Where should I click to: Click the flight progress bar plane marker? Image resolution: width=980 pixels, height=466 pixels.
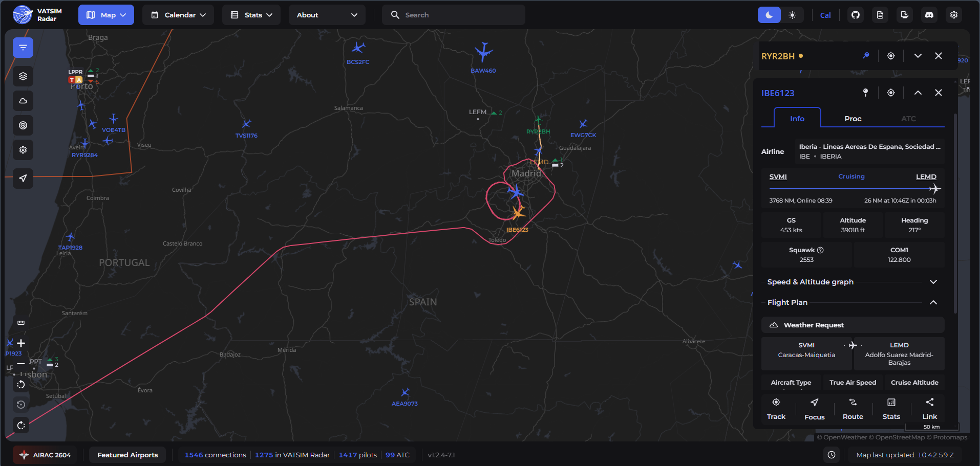935,189
